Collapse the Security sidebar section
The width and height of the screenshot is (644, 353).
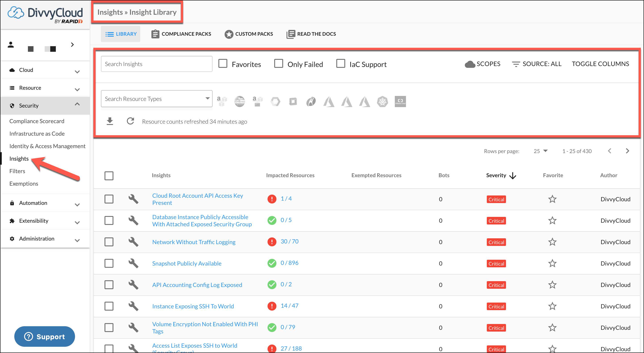[x=45, y=106]
